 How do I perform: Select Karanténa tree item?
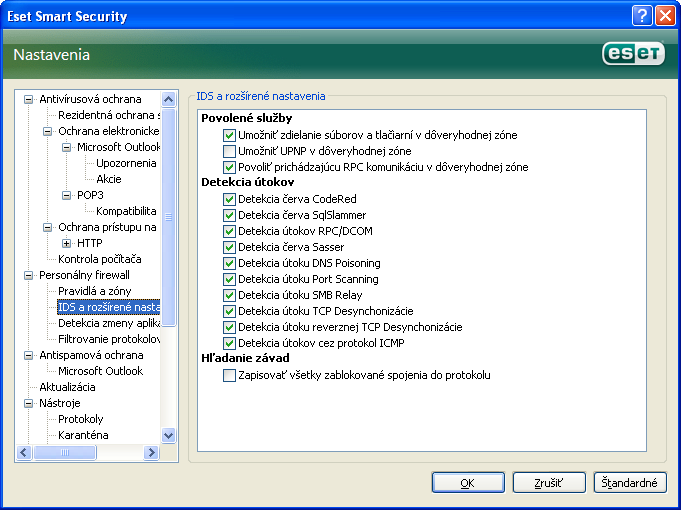pyautogui.click(x=83, y=435)
